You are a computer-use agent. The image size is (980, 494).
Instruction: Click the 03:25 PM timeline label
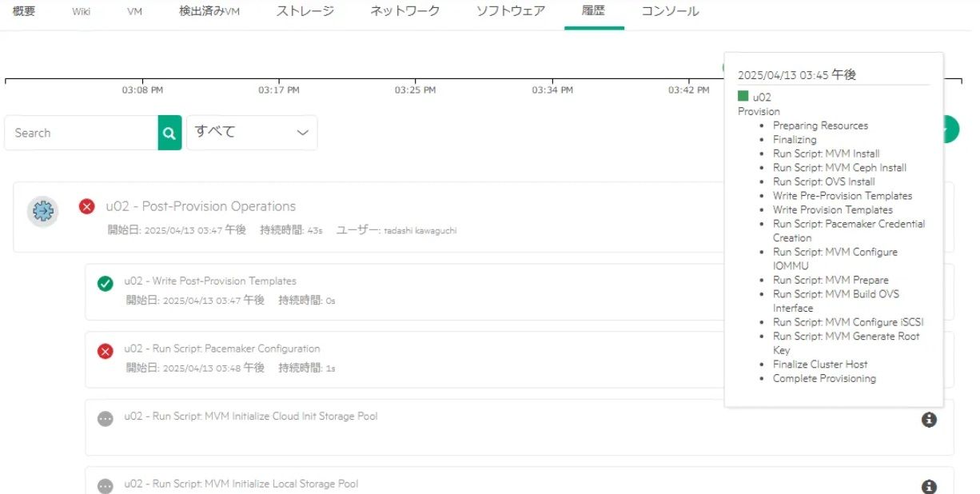(x=415, y=90)
